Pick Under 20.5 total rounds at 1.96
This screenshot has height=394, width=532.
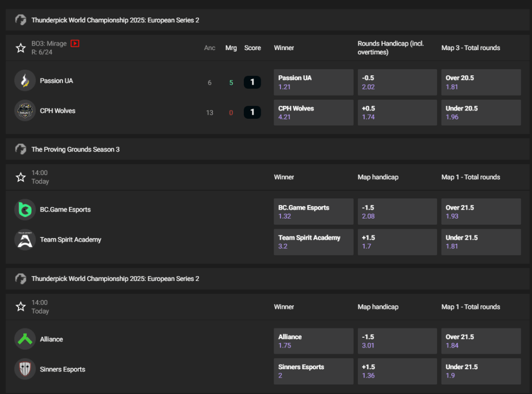click(x=481, y=113)
